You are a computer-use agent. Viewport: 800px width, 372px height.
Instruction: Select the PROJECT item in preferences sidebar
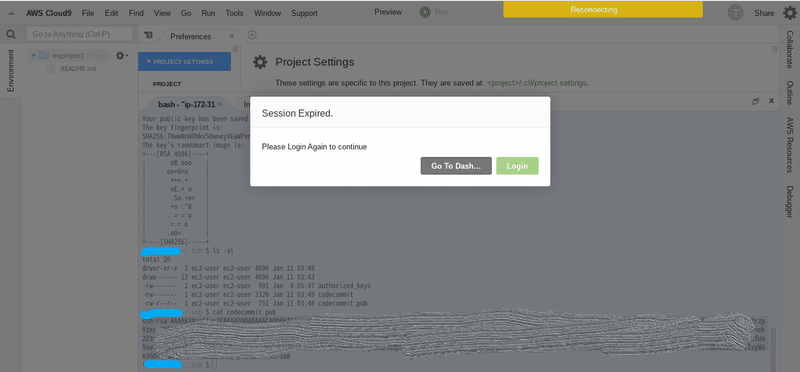(x=167, y=84)
